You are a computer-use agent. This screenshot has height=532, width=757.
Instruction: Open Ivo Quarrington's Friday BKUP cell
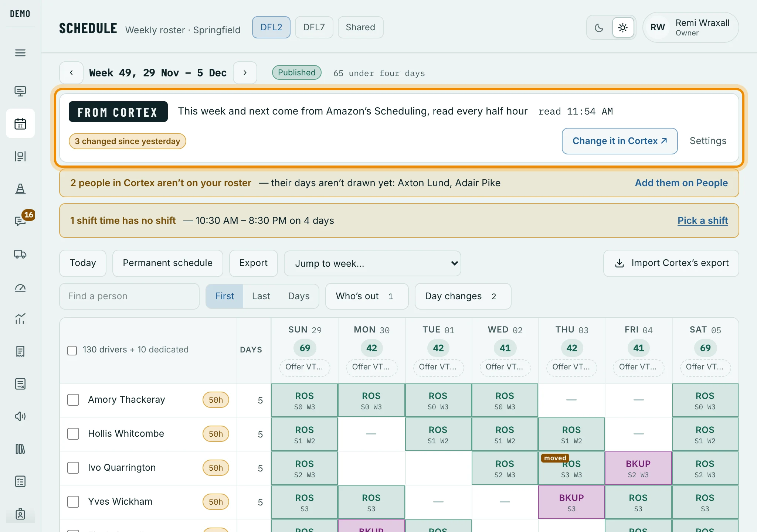(638, 468)
